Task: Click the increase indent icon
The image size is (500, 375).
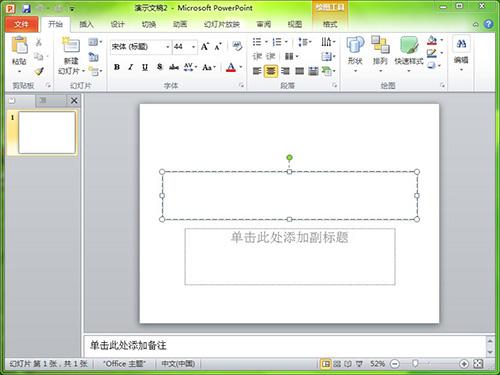Action: coord(271,56)
